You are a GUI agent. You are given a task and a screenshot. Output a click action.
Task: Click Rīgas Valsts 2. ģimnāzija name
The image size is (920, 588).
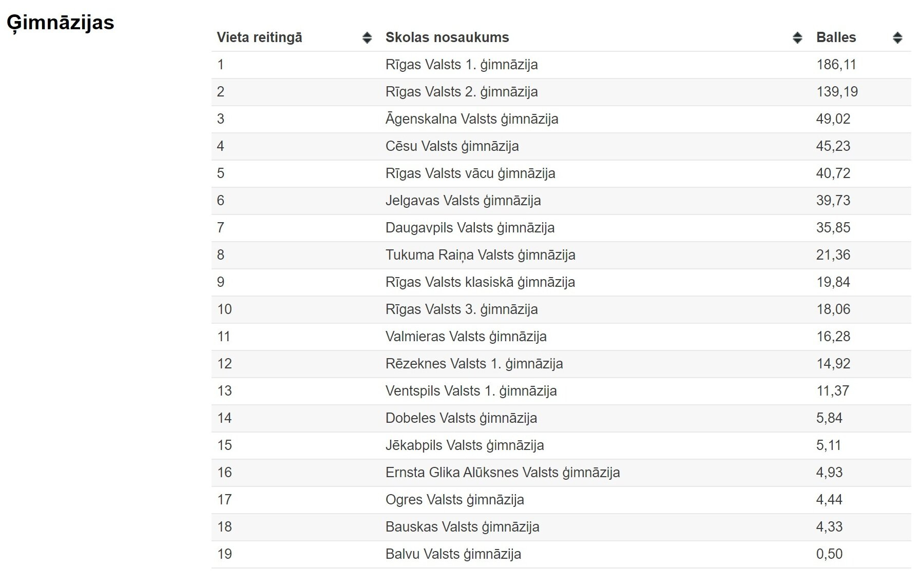(x=461, y=92)
